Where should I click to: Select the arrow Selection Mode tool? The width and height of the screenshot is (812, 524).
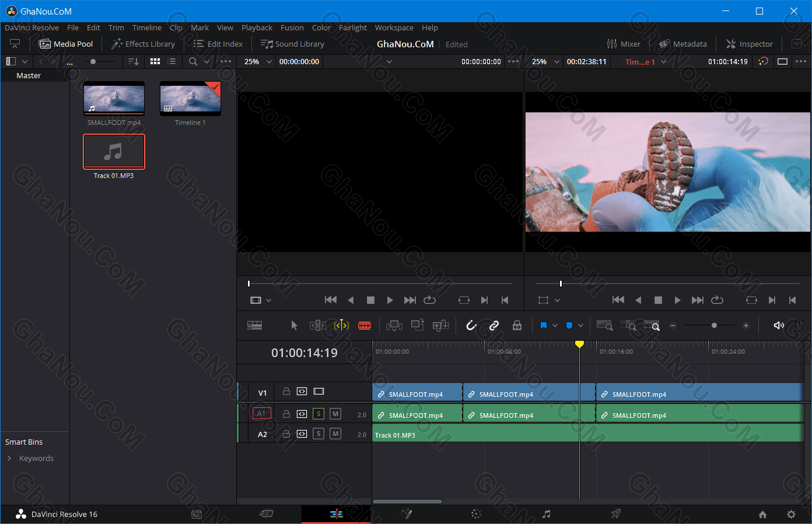[294, 326]
